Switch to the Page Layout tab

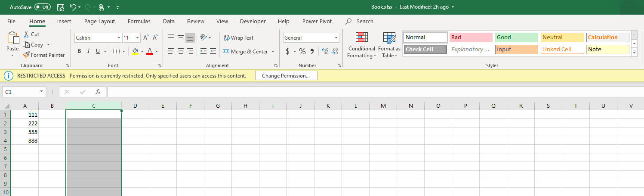click(99, 21)
